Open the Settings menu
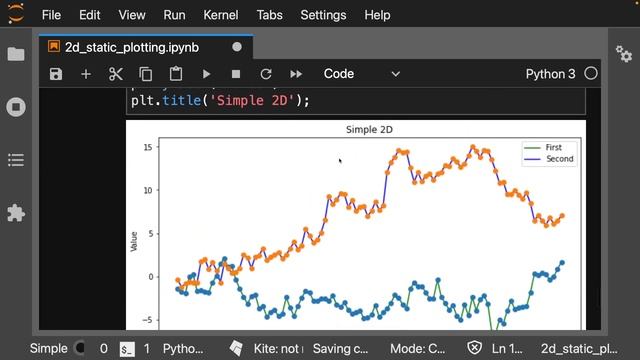The height and width of the screenshot is (360, 640). click(323, 15)
